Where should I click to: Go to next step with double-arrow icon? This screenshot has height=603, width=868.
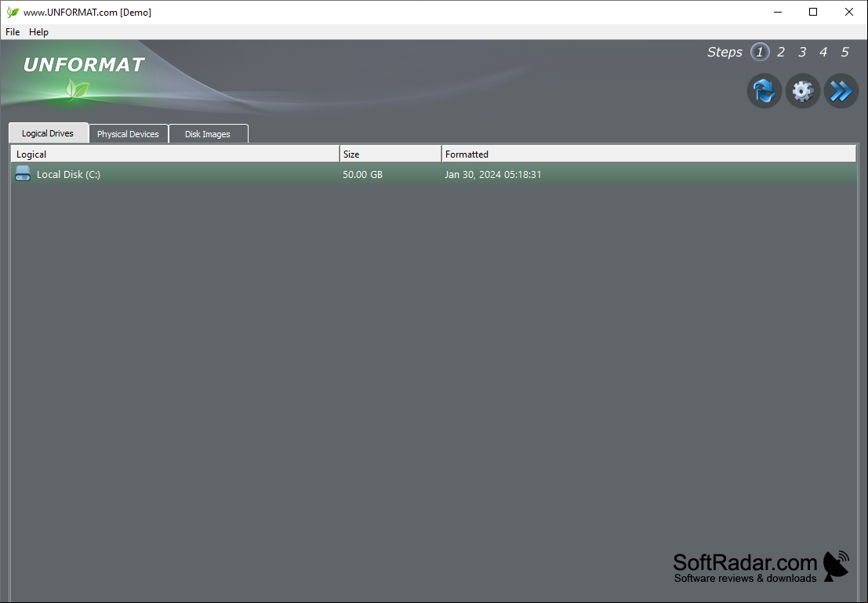(x=841, y=91)
